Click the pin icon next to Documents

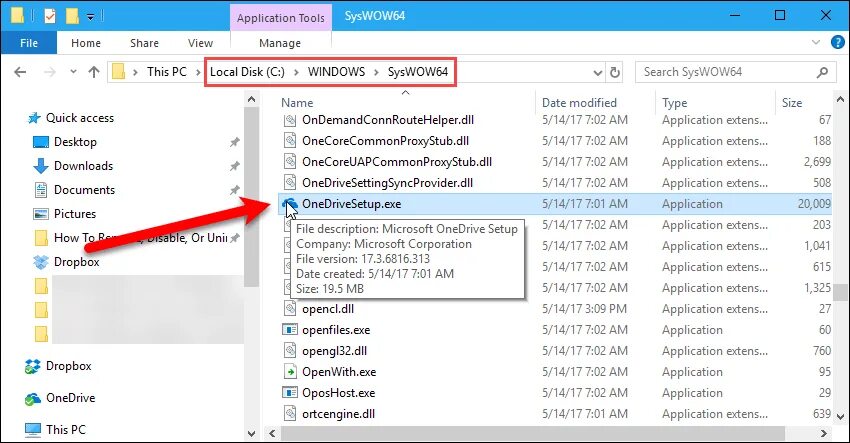pyautogui.click(x=234, y=190)
